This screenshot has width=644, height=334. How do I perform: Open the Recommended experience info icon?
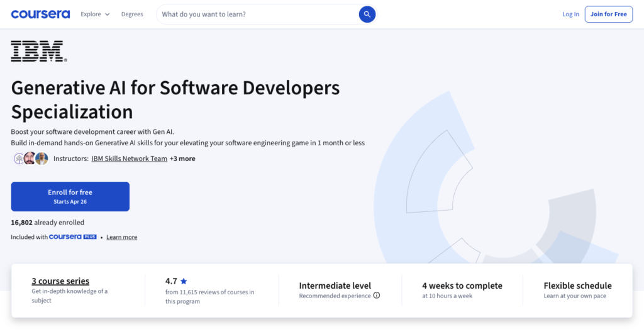tap(377, 296)
